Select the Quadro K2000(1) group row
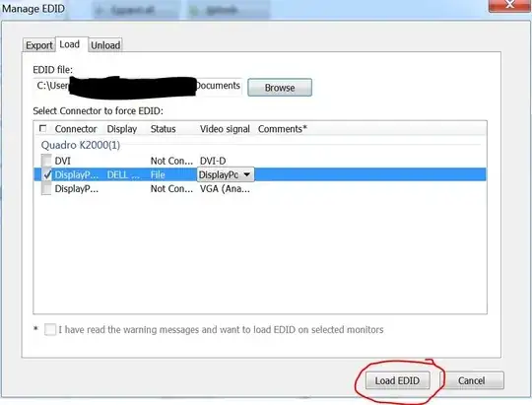 pos(81,145)
